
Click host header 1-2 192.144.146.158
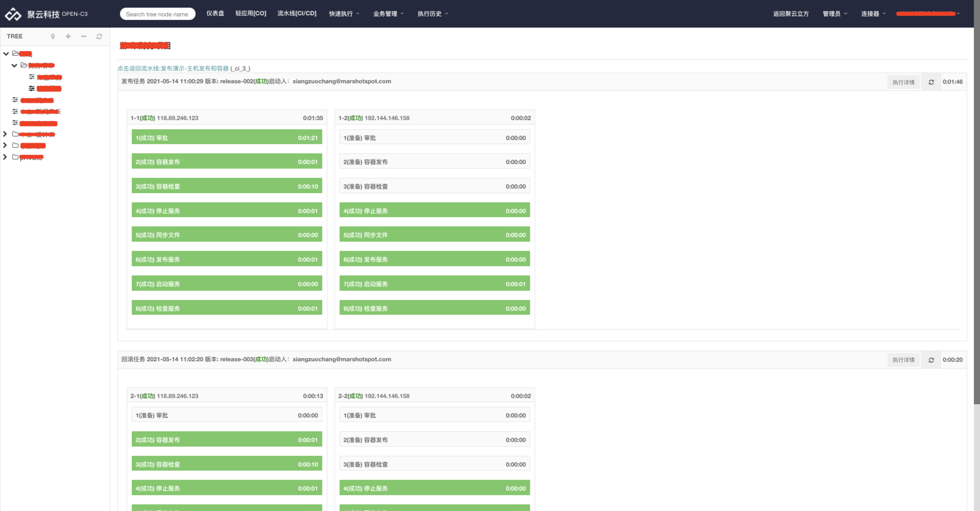tap(434, 118)
